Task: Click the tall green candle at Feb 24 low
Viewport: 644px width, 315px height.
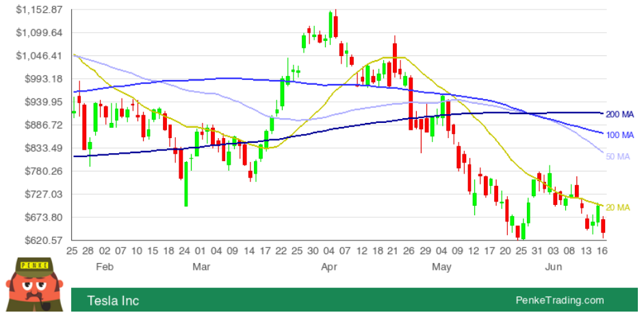Action: [186, 184]
